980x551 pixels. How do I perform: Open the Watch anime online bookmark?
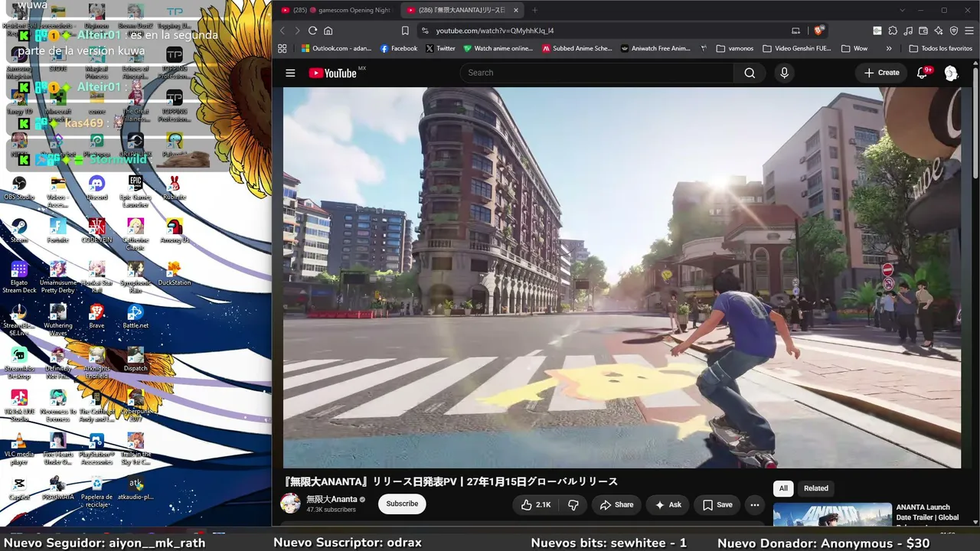(498, 48)
